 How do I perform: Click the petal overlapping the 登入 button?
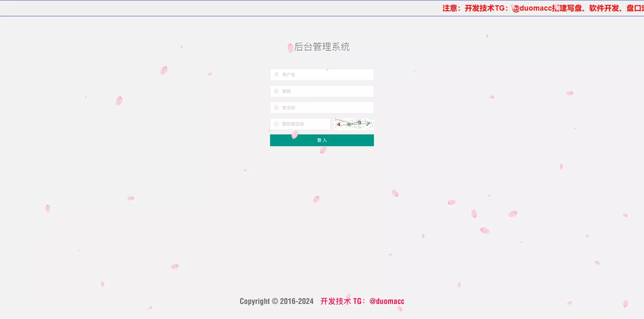[295, 135]
